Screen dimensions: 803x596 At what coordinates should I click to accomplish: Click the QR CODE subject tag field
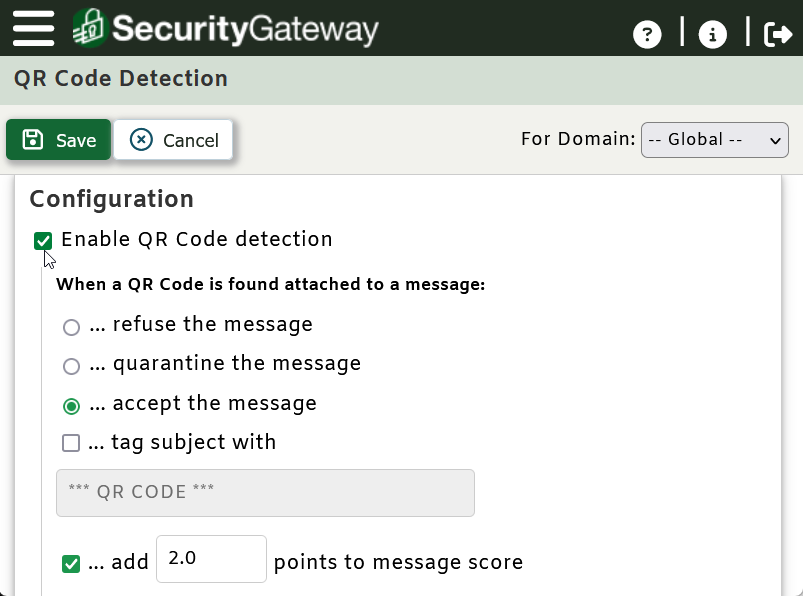tap(265, 493)
